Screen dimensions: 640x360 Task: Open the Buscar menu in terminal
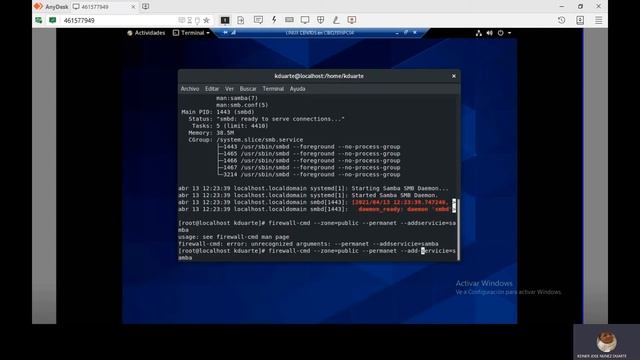point(248,89)
